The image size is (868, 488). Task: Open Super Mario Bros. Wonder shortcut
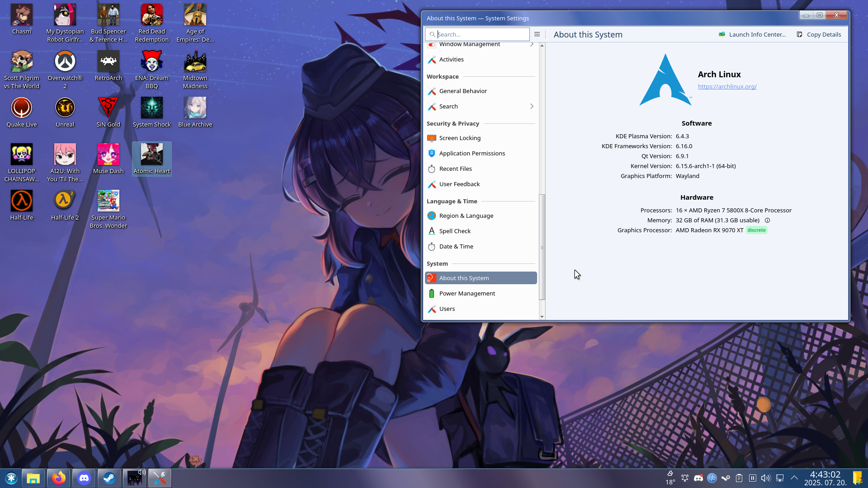coord(108,210)
